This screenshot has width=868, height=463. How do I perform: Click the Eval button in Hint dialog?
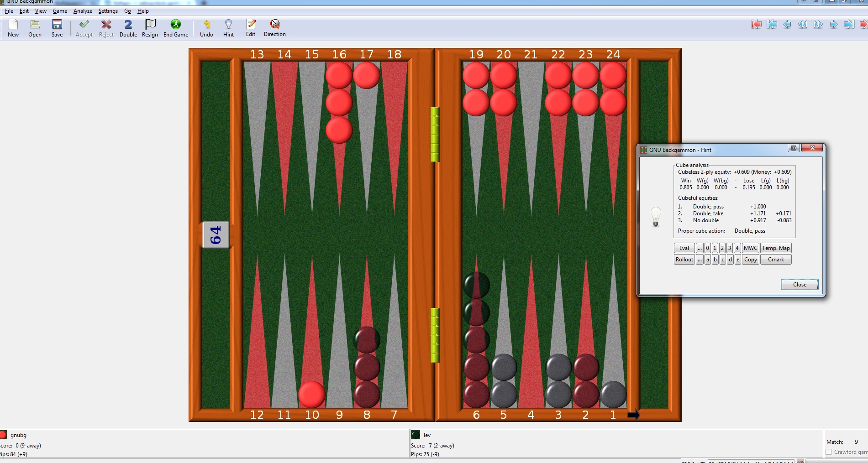[x=684, y=248]
